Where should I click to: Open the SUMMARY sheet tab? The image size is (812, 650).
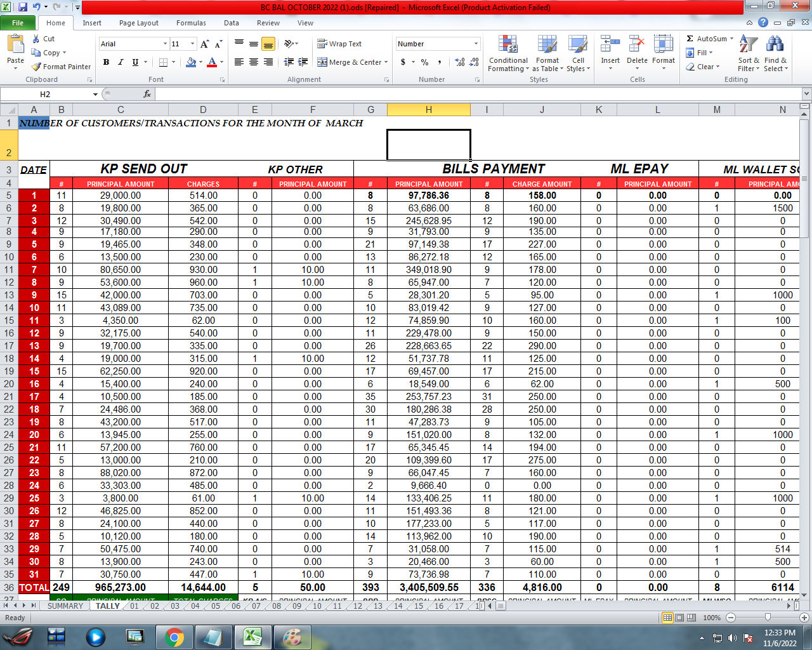(x=65, y=606)
